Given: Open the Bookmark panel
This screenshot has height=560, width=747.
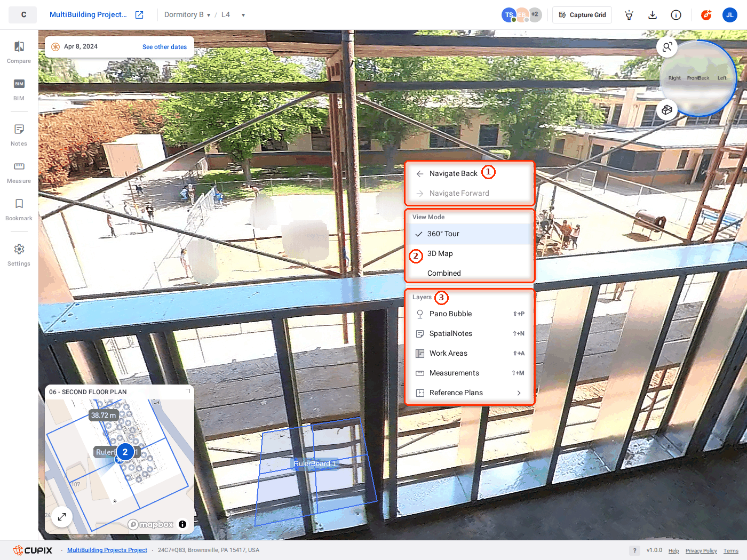Looking at the screenshot, I should 19,209.
